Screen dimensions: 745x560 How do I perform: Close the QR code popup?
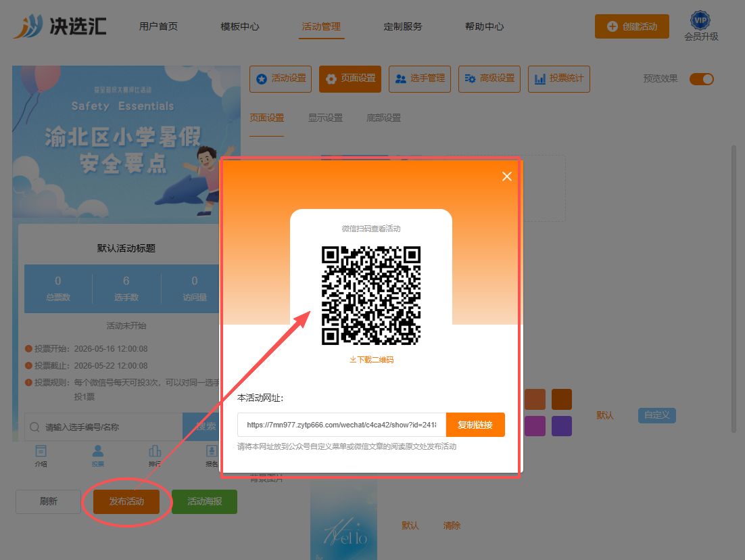coord(506,177)
